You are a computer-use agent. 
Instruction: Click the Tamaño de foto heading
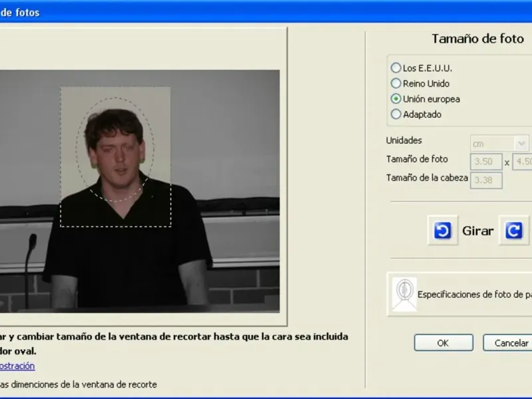coord(477,39)
